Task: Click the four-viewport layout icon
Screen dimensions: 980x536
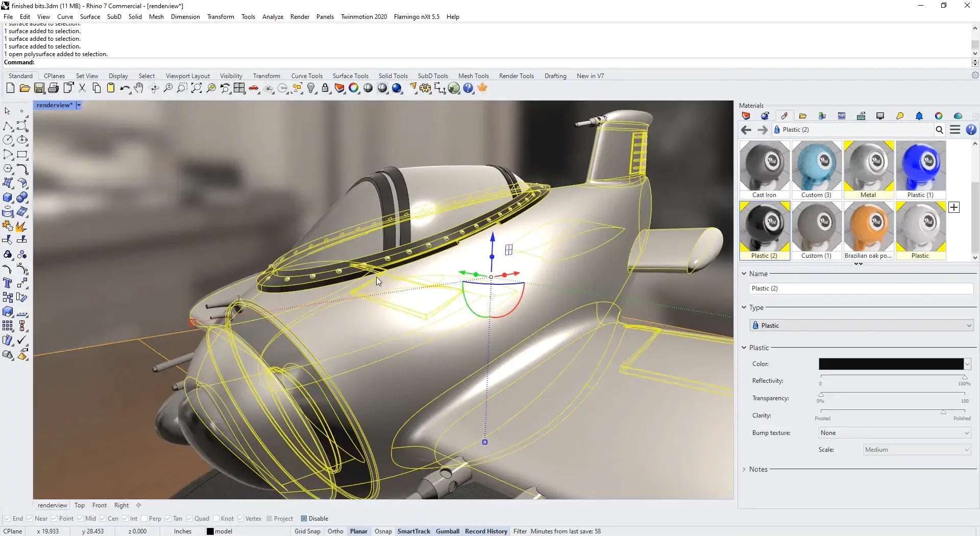Action: coord(239,88)
